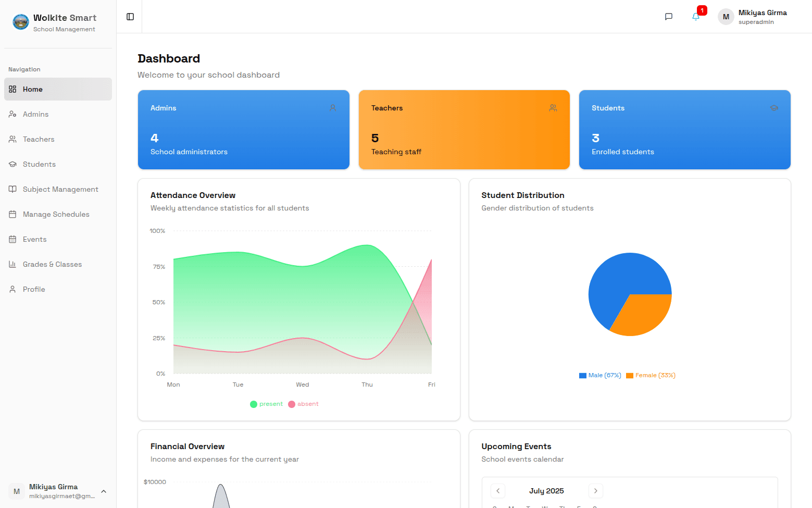This screenshot has height=508, width=812.
Task: Expand the user account menu in sidebar footer
Action: pyautogui.click(x=104, y=491)
